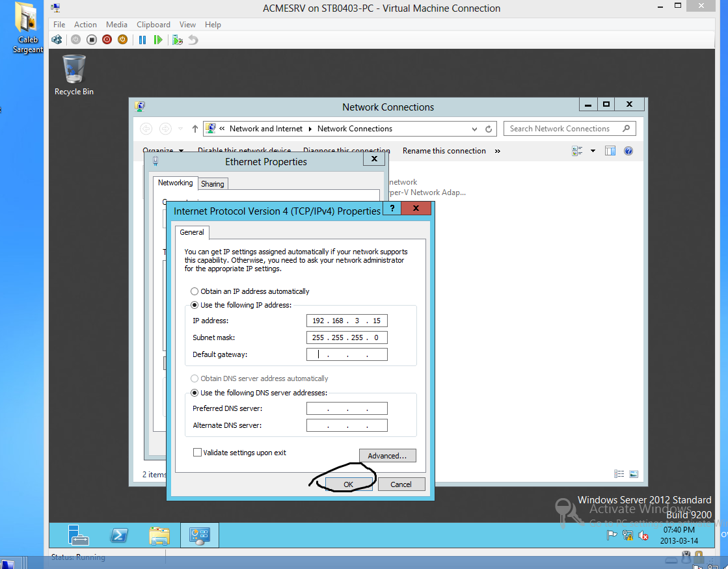Click the IPv4 Properties help question mark

pos(392,208)
